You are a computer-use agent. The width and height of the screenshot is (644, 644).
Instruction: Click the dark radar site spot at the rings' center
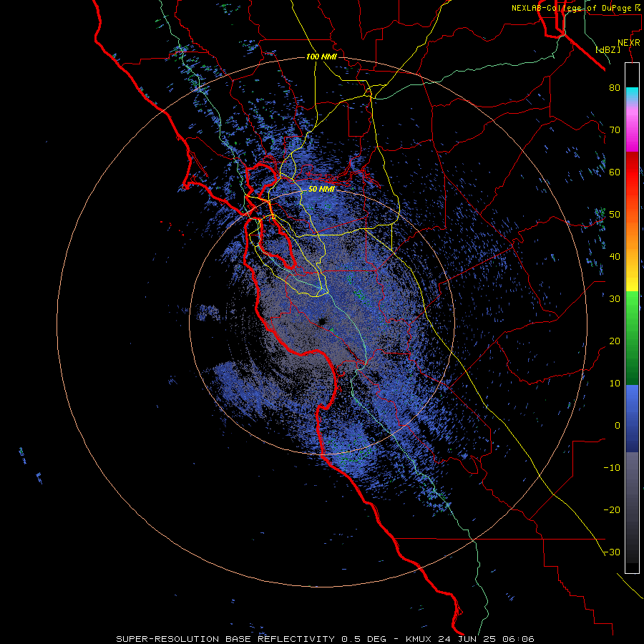point(321,321)
